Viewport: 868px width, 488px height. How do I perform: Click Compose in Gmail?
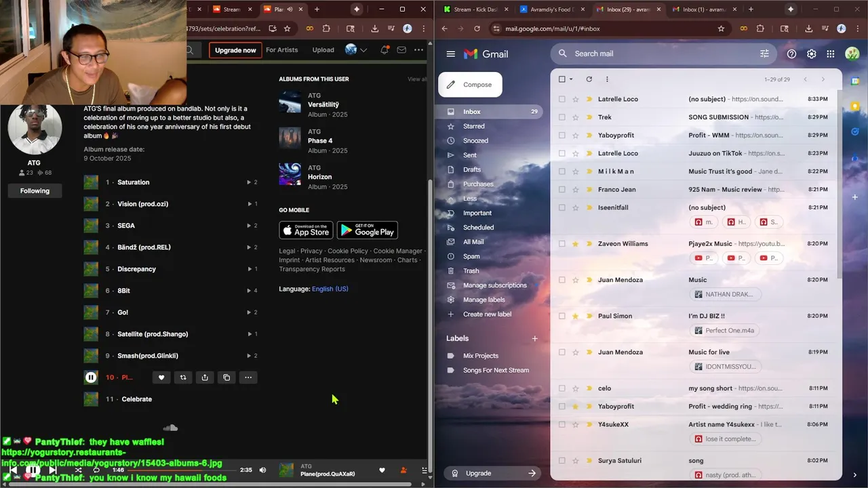(x=471, y=85)
